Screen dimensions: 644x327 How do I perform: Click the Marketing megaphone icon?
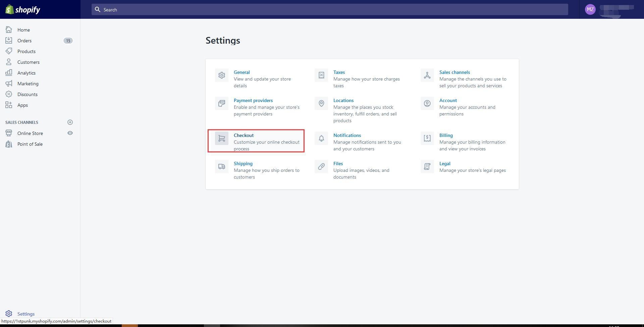[9, 83]
